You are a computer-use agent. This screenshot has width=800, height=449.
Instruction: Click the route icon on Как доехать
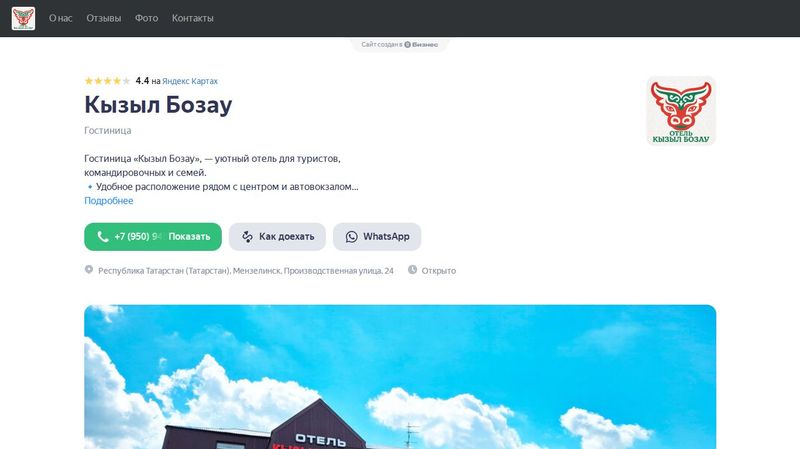pyautogui.click(x=247, y=237)
